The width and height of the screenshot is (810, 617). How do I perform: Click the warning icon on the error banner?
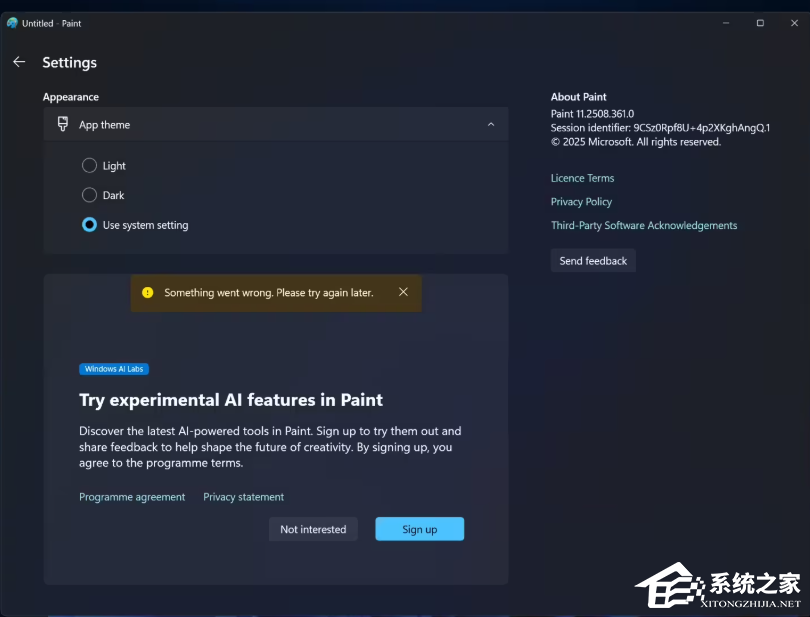148,292
